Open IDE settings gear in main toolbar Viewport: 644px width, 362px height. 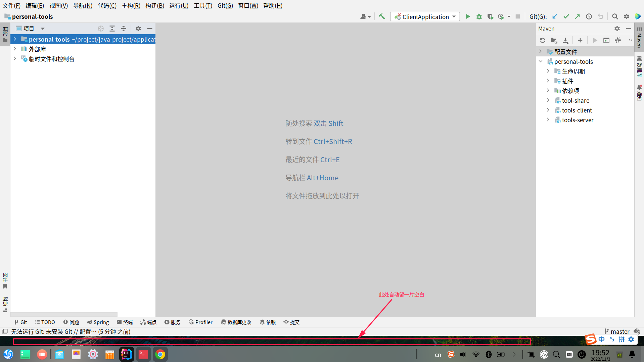627,16
